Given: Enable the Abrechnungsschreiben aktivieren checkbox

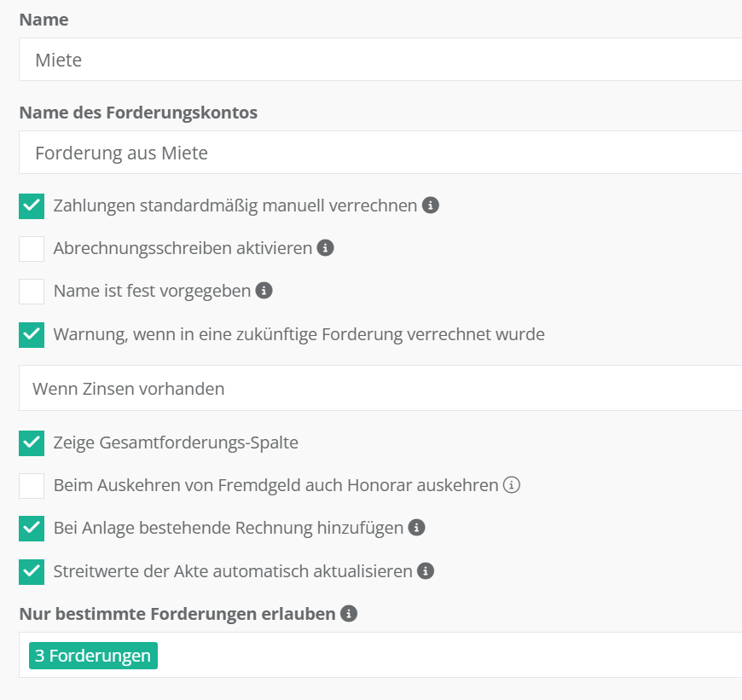Looking at the screenshot, I should point(32,249).
